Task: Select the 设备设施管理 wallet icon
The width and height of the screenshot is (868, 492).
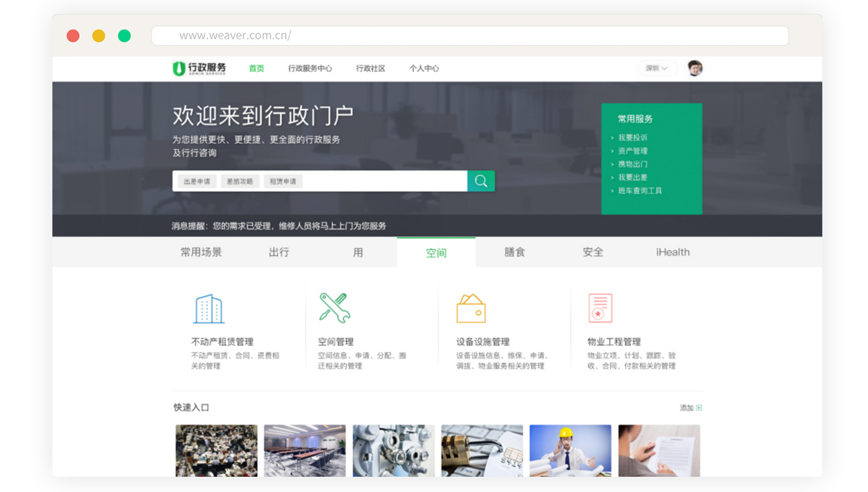Action: pos(471,309)
